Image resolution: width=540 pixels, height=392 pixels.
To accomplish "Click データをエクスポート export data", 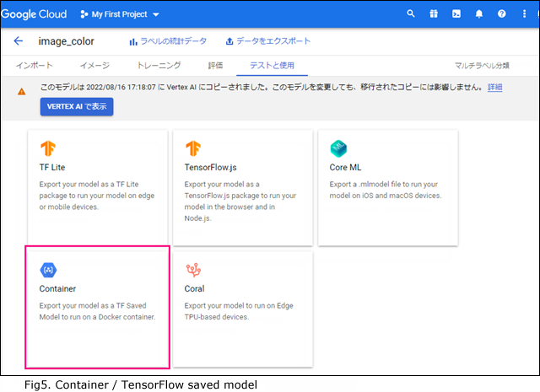I will coord(268,41).
